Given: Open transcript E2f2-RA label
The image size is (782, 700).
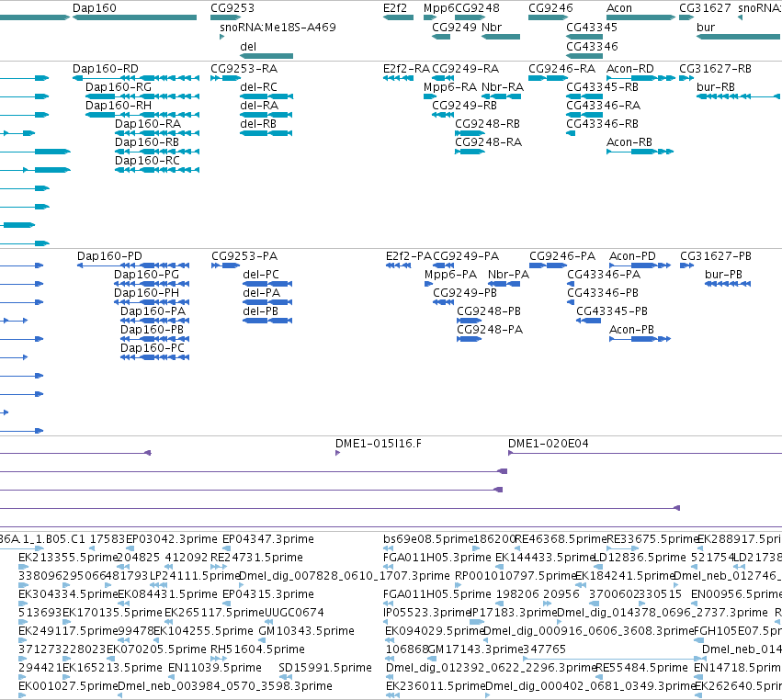Looking at the screenshot, I should [406, 68].
